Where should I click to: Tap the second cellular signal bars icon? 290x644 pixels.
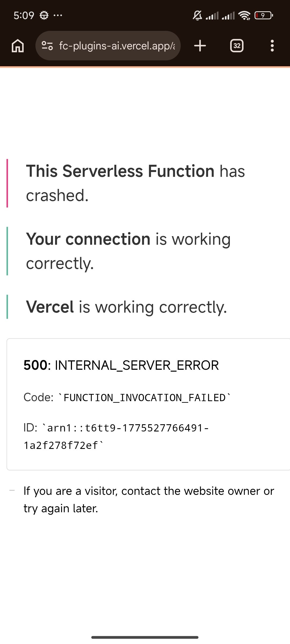pyautogui.click(x=228, y=16)
